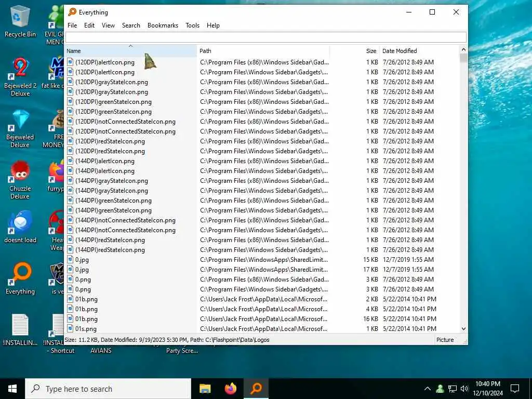532x399 pixels.
Task: Open the View menu
Action: point(108,25)
